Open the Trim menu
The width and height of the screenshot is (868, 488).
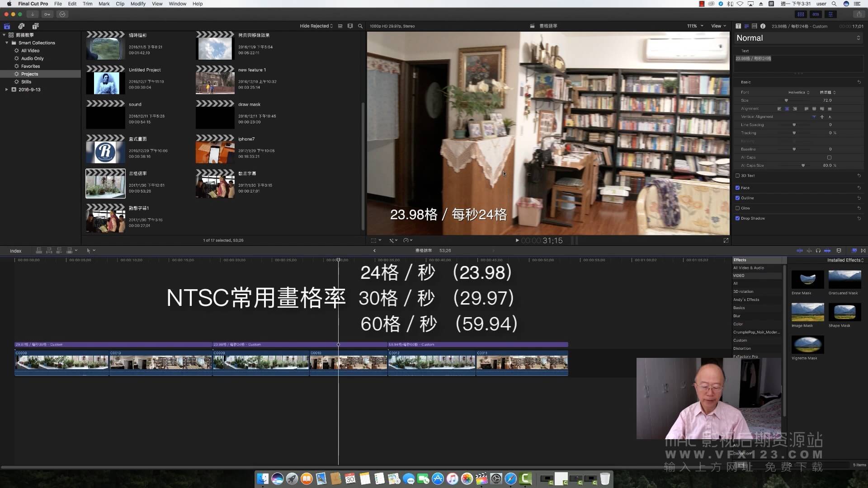coord(88,4)
